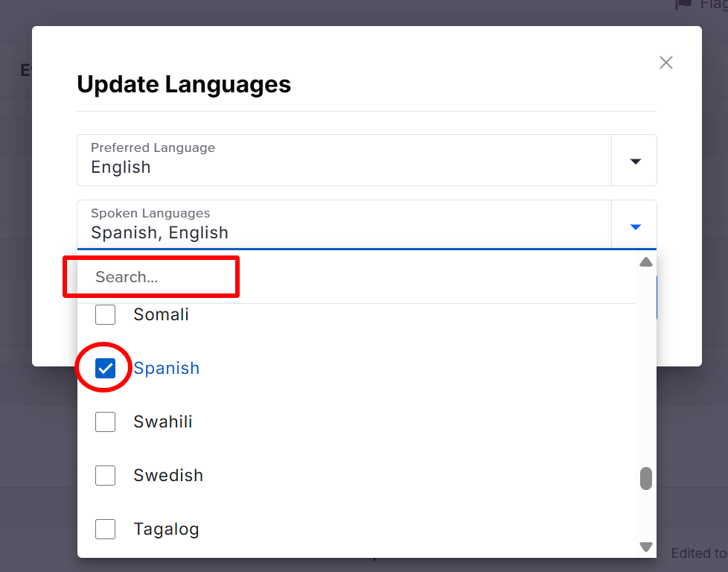This screenshot has height=572, width=728.
Task: Close the Update Languages dialog
Action: (x=666, y=63)
